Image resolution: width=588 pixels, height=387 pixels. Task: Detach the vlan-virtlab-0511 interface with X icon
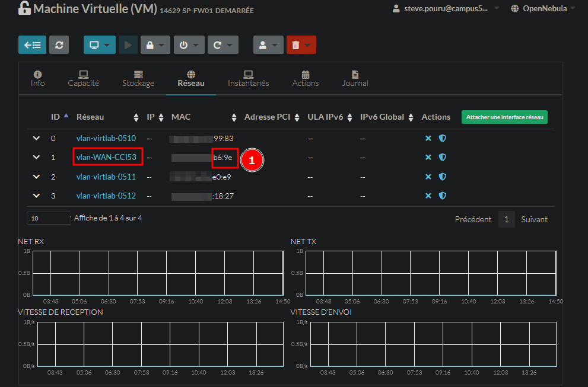(x=428, y=177)
